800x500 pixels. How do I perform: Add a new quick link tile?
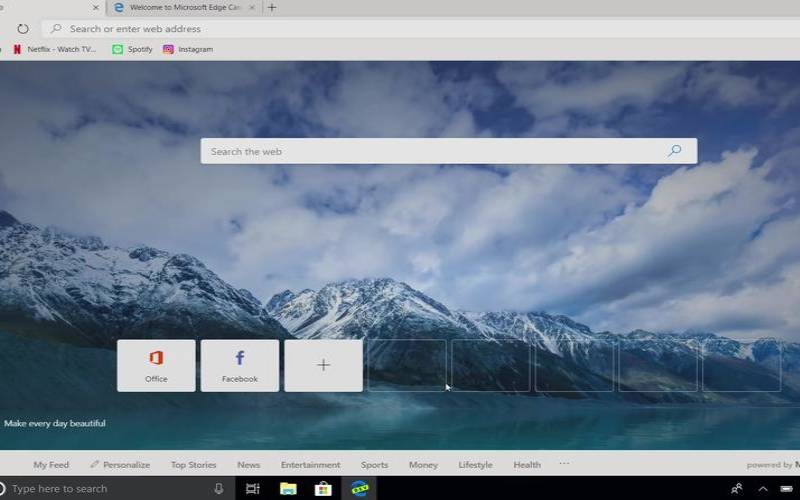pos(323,365)
